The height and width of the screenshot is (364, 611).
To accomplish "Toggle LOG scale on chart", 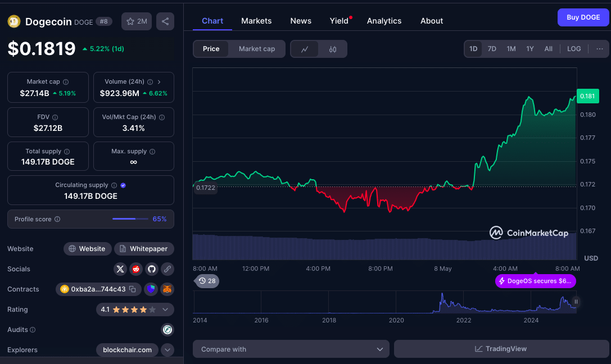I will (x=574, y=49).
